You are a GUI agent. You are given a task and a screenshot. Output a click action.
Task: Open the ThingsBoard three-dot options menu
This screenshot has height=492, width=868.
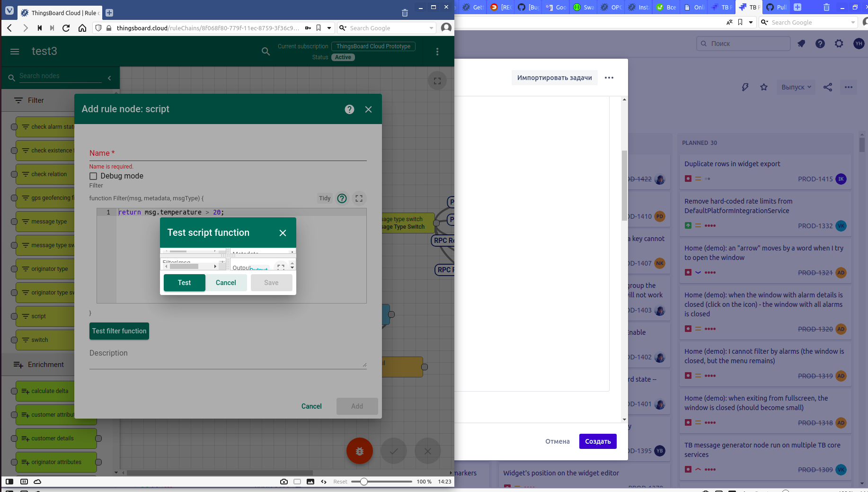point(437,52)
